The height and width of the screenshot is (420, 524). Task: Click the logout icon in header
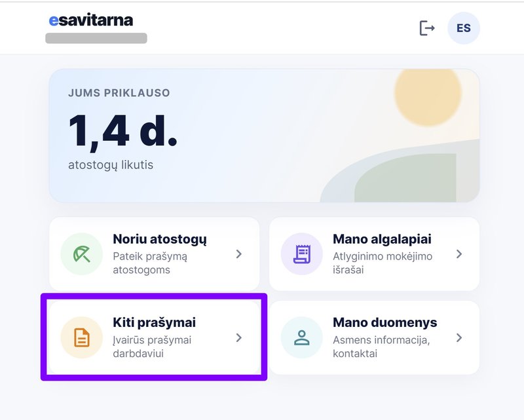coord(427,28)
